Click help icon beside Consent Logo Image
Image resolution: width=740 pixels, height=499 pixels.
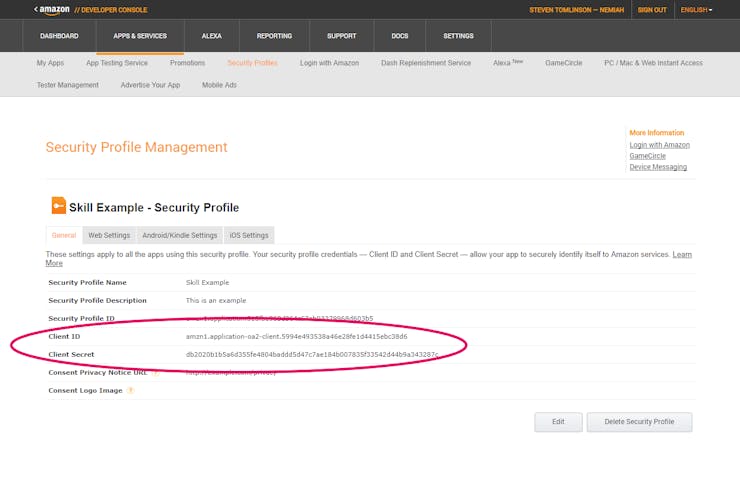131,390
